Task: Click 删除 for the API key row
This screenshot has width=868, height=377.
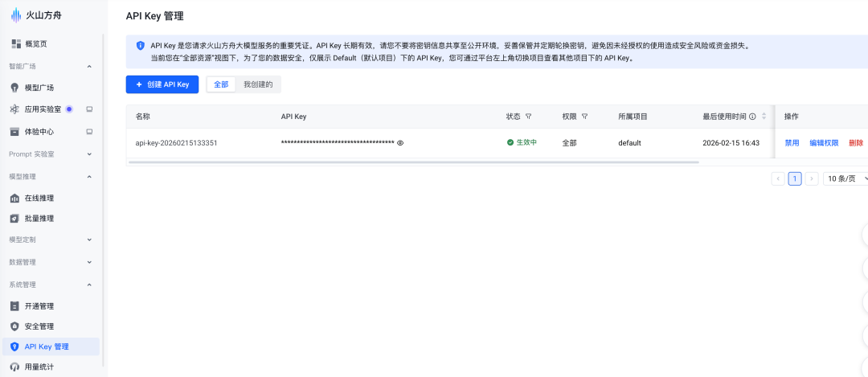Action: pyautogui.click(x=856, y=143)
